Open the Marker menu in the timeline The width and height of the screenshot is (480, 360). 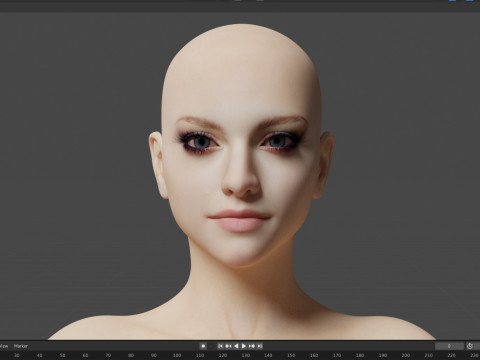(21, 346)
